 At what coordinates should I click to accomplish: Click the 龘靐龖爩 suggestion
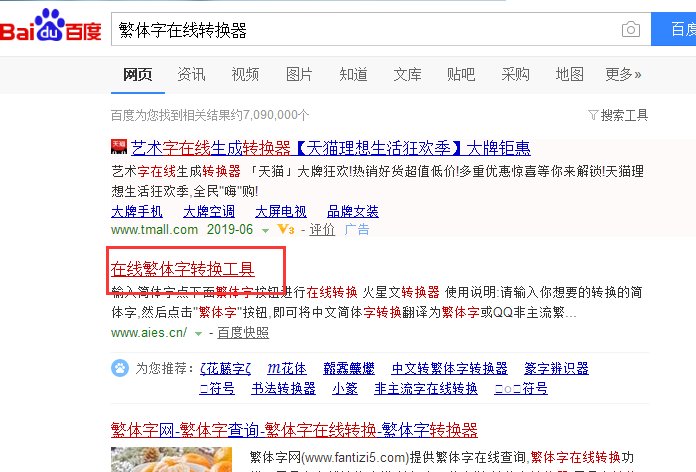(x=349, y=368)
